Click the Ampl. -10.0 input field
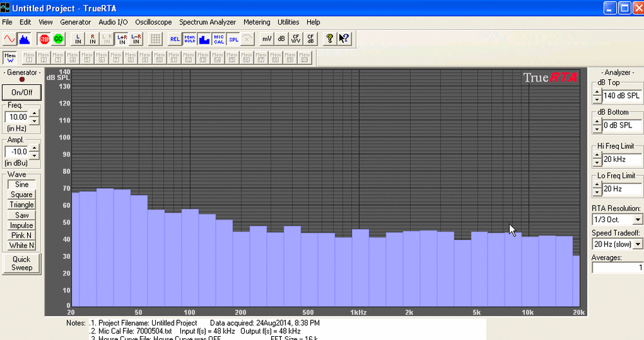Image resolution: width=644 pixels, height=340 pixels. point(18,151)
